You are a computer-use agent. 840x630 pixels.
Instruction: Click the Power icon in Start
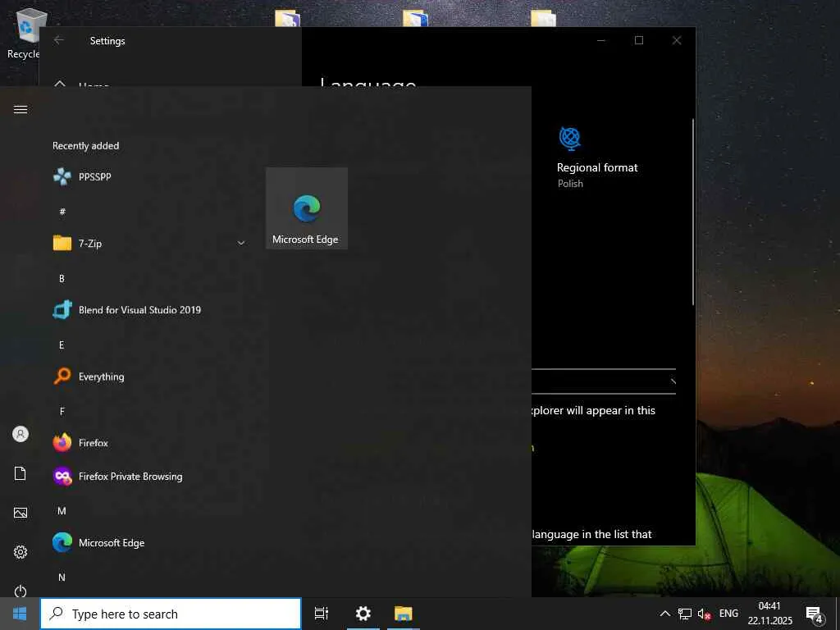(21, 591)
